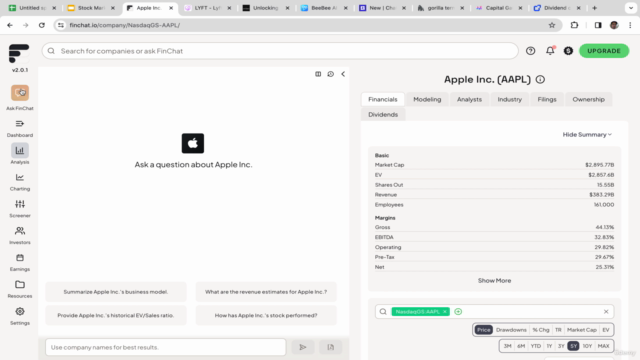Add another ticker with green plus icon
640x360 pixels.
click(458, 312)
